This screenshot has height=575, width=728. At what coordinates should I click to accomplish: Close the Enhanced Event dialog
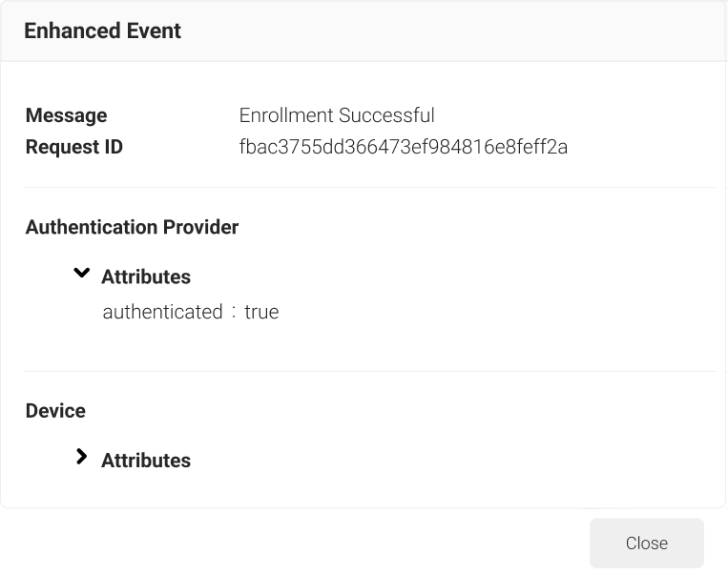pyautogui.click(x=646, y=543)
